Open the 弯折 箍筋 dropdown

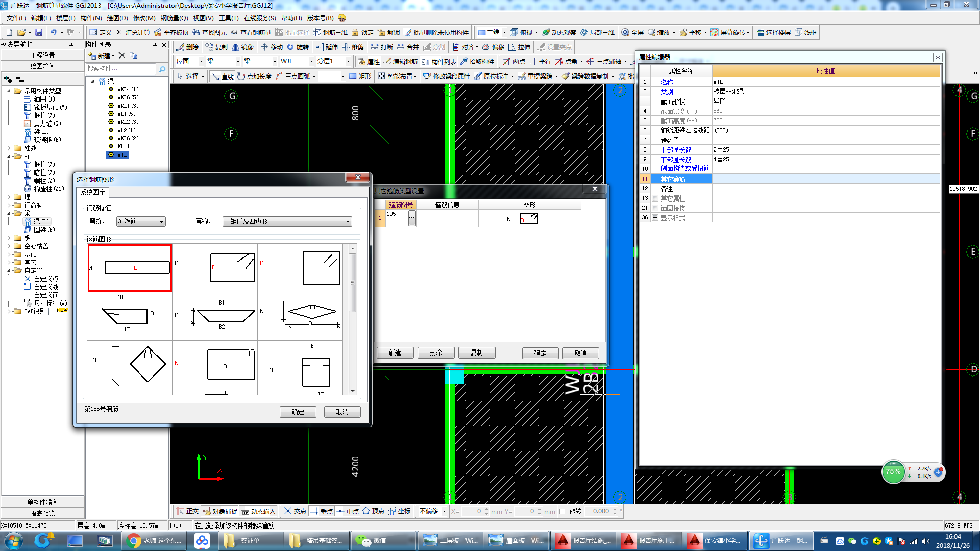(141, 221)
